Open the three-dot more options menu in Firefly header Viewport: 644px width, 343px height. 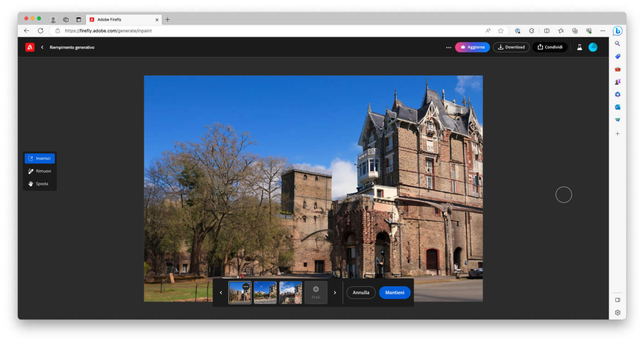pyautogui.click(x=448, y=47)
